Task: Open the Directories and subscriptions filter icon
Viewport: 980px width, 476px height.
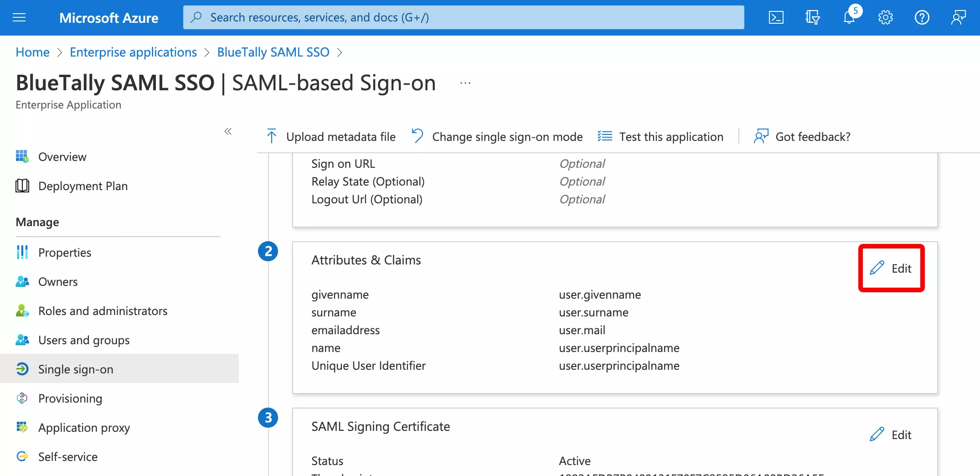Action: [x=812, y=18]
